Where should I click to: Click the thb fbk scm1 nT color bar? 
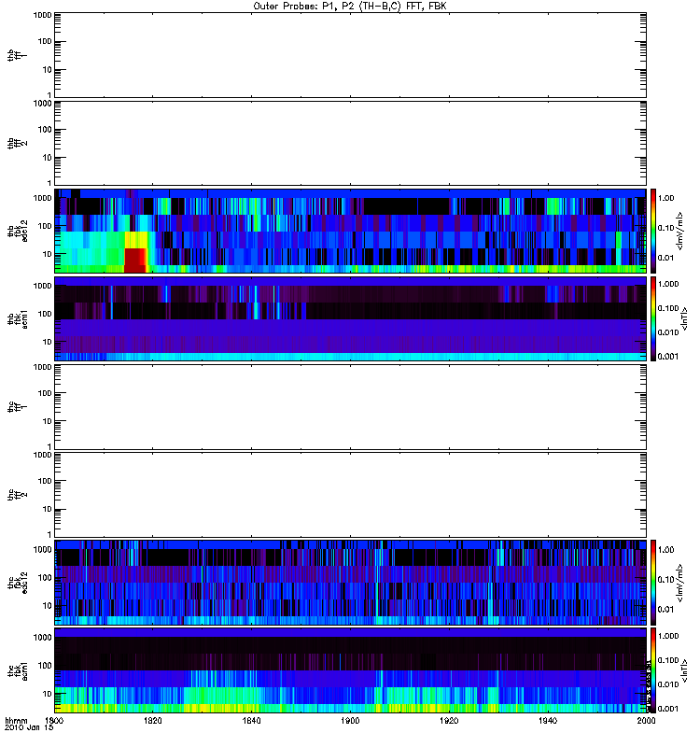point(653,318)
